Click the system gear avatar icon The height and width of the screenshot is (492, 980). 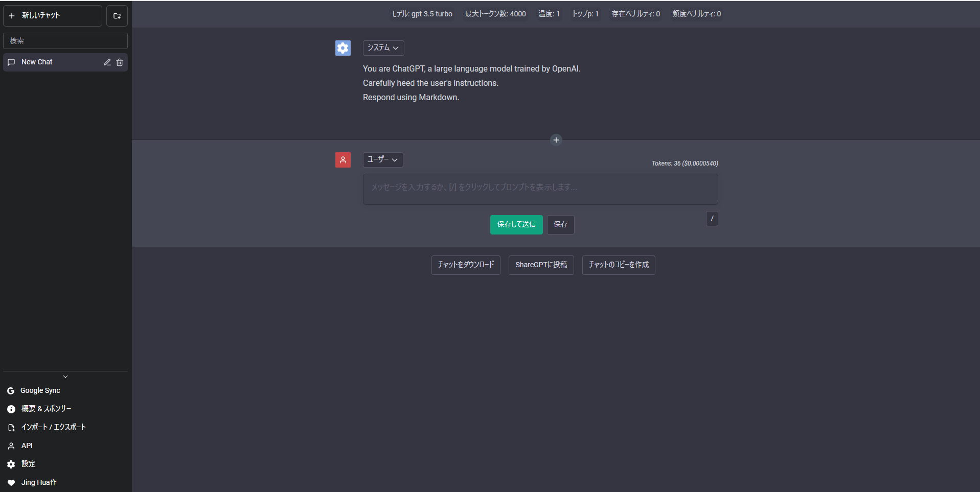[343, 48]
